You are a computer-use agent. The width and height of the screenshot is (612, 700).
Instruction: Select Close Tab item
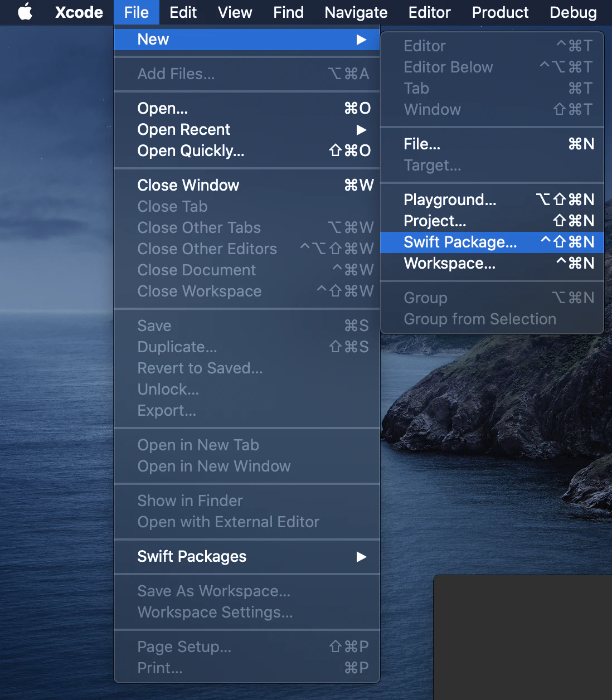coord(247,206)
